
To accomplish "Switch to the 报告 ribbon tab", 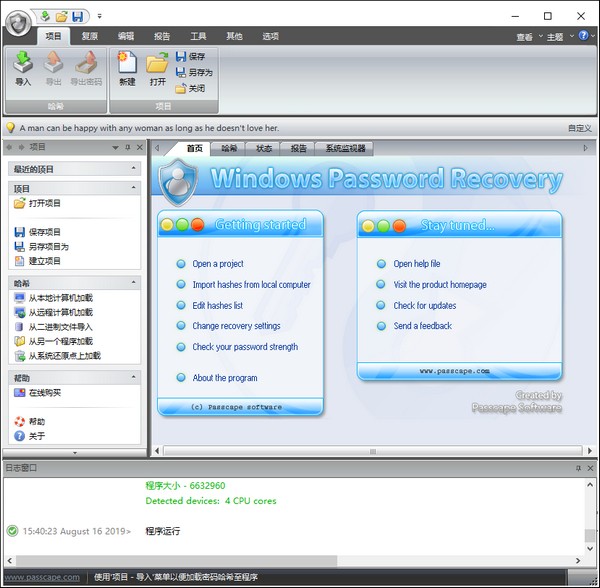I will coord(162,36).
